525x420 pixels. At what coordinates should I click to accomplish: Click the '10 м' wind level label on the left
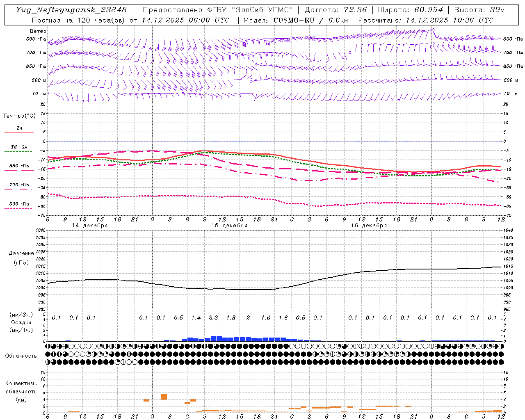39,94
